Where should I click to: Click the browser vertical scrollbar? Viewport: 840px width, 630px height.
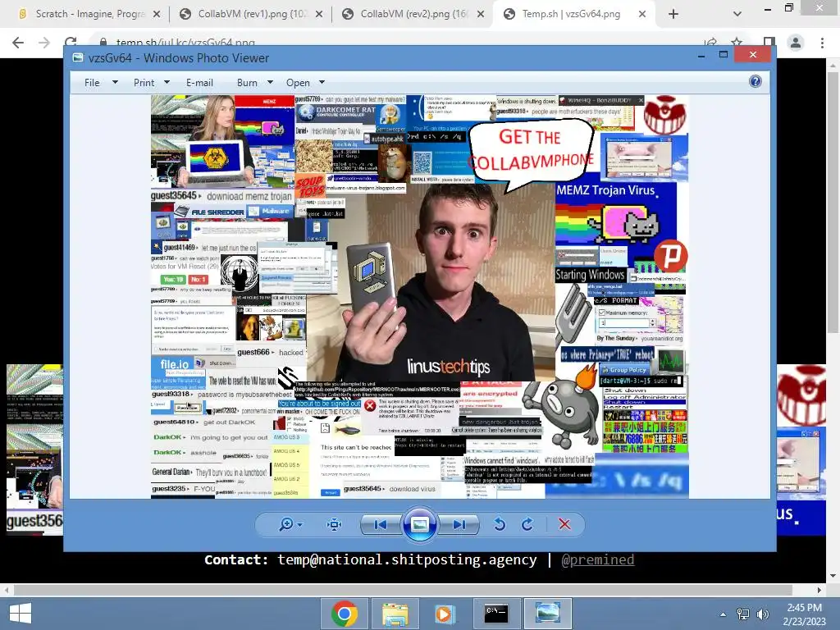[833, 203]
